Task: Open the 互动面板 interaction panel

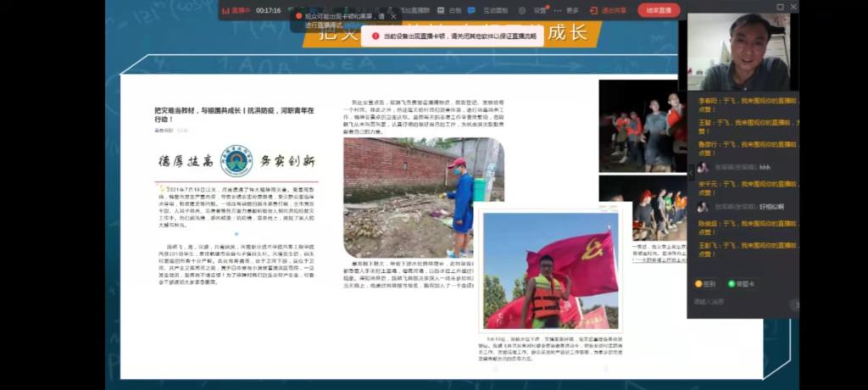Action: 491,10
